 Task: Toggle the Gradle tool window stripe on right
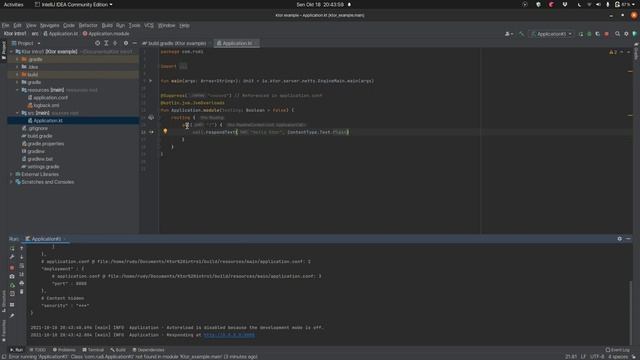pos(636,51)
